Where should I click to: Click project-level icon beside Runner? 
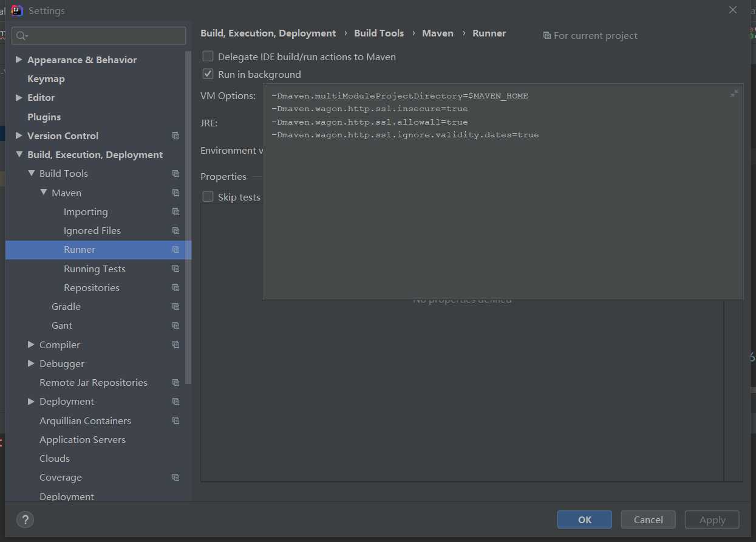click(x=175, y=249)
